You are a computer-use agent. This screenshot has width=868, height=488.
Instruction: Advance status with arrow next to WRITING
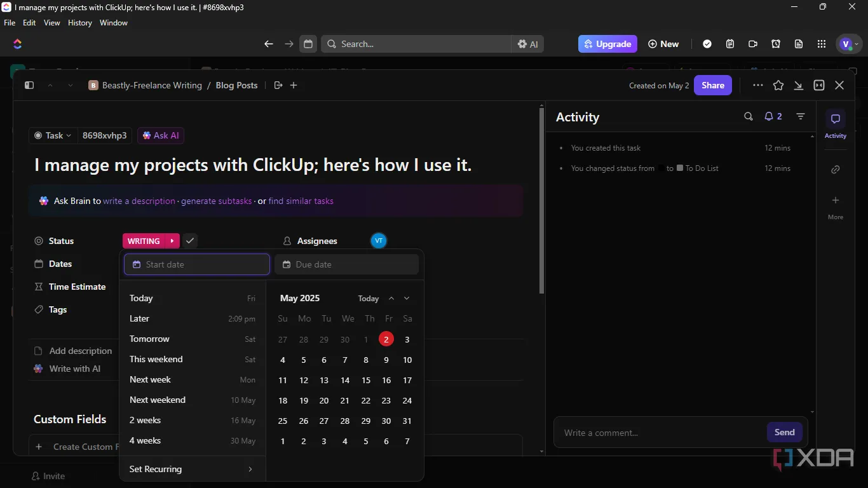tap(172, 241)
